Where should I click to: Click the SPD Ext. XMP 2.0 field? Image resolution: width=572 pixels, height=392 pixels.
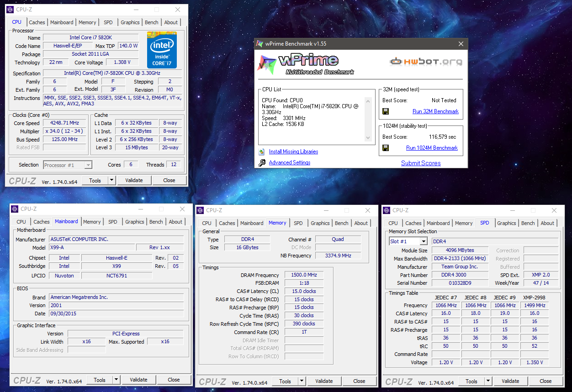541,275
